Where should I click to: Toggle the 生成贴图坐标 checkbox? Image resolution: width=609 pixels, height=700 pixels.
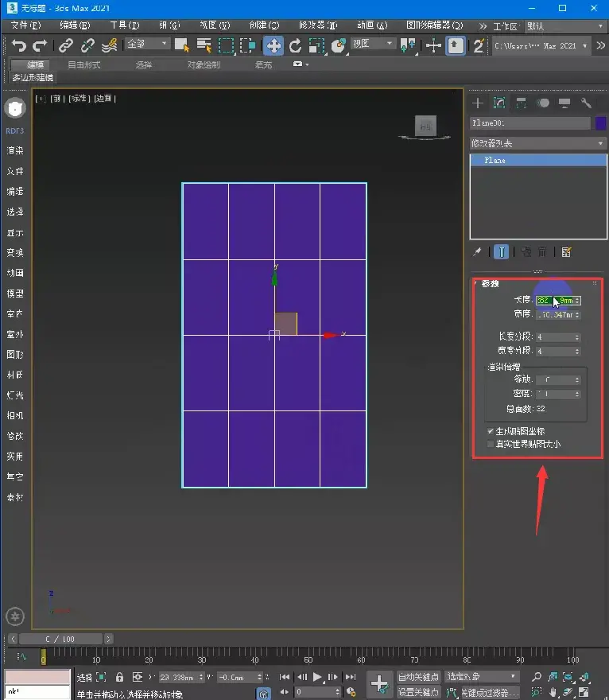(490, 431)
